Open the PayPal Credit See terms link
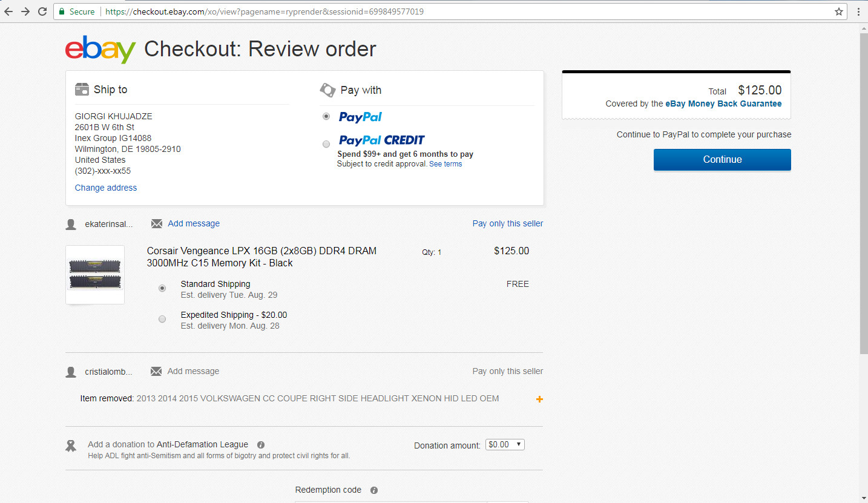868x503 pixels. pyautogui.click(x=446, y=164)
